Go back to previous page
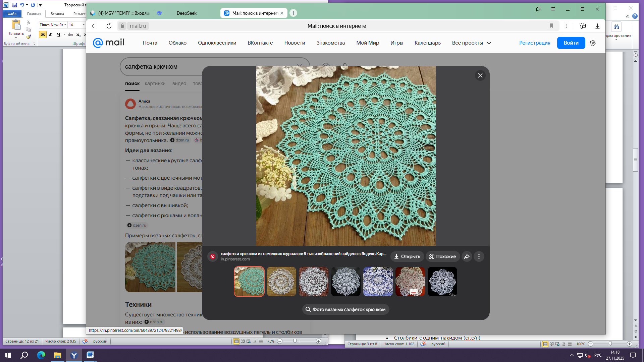Image resolution: width=644 pixels, height=362 pixels. click(94, 26)
